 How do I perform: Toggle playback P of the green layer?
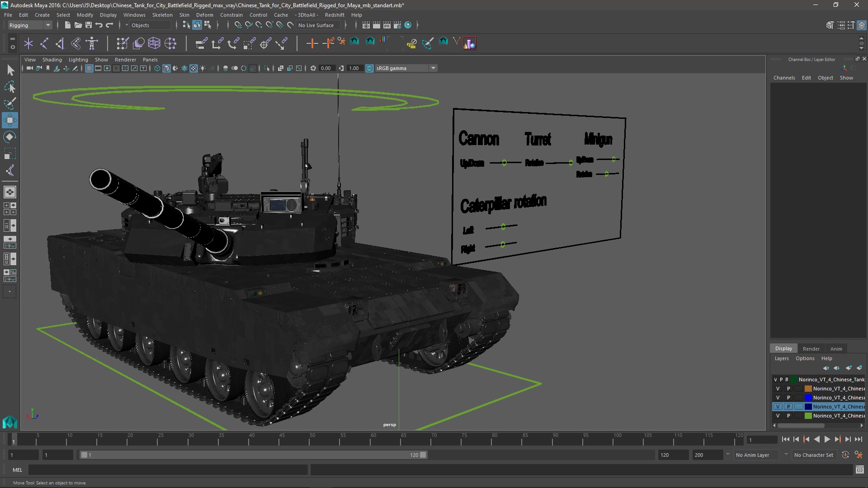point(788,416)
